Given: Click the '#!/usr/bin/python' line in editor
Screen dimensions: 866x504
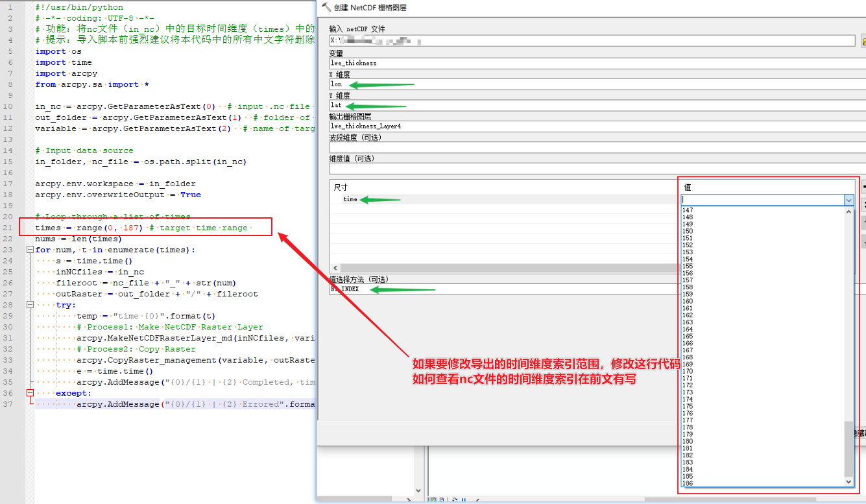Looking at the screenshot, I should click(79, 7).
